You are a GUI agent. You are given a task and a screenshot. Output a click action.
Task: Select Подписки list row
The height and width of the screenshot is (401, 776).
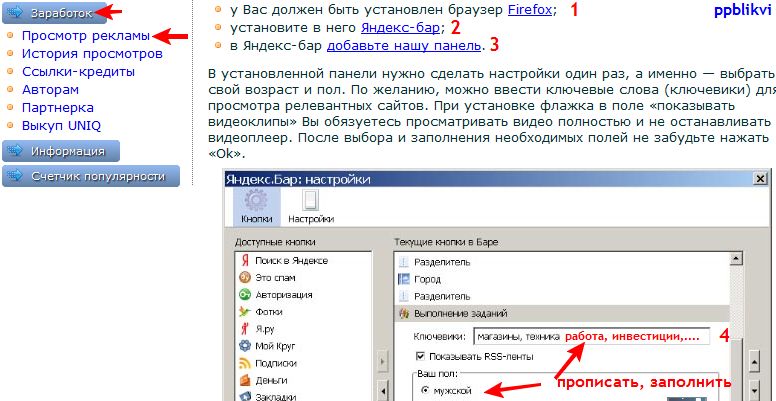point(304,363)
